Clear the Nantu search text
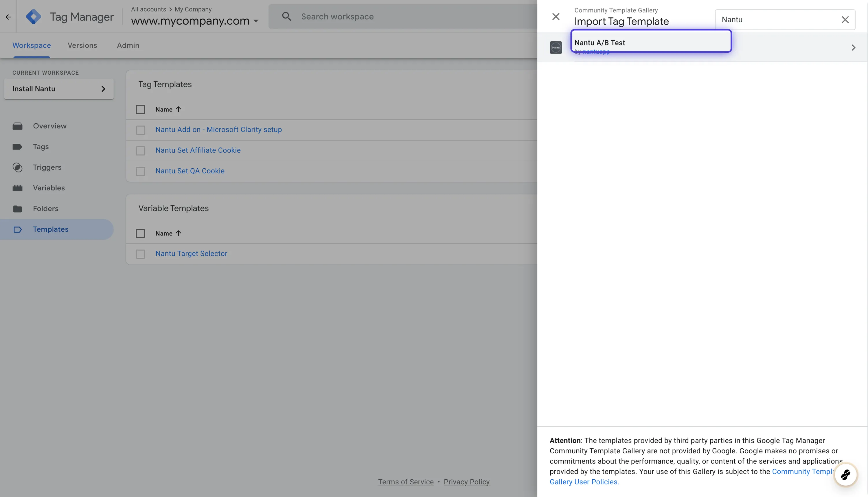 coord(845,20)
